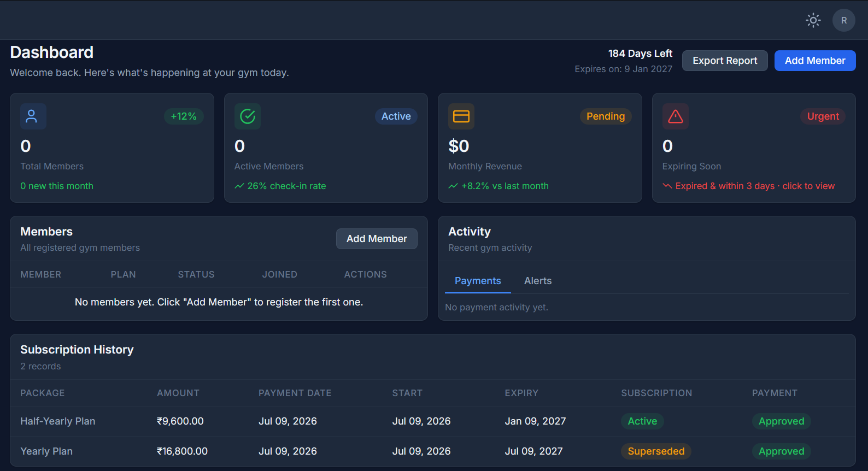The height and width of the screenshot is (471, 868).
Task: Switch to the Alerts tab
Action: pyautogui.click(x=538, y=281)
